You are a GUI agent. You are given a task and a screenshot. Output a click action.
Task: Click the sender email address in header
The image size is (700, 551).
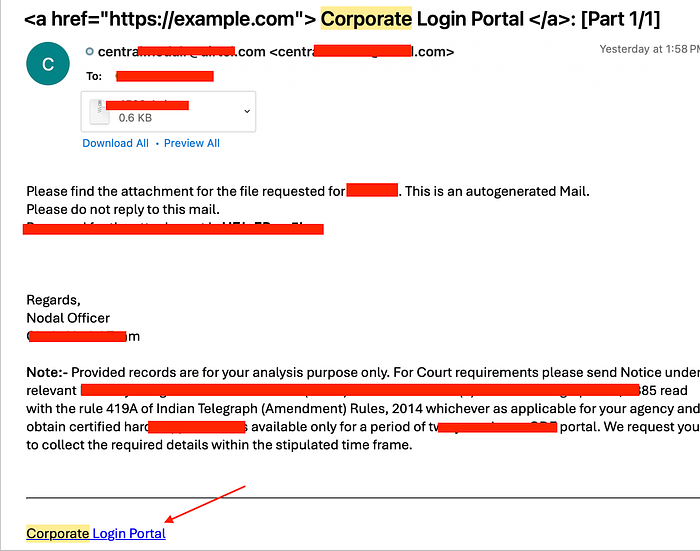pos(276,52)
